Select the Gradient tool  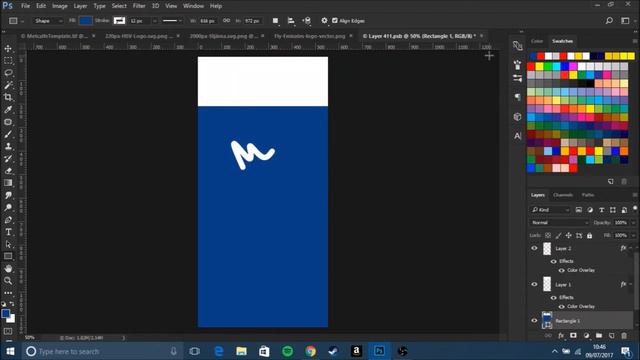tap(8, 183)
